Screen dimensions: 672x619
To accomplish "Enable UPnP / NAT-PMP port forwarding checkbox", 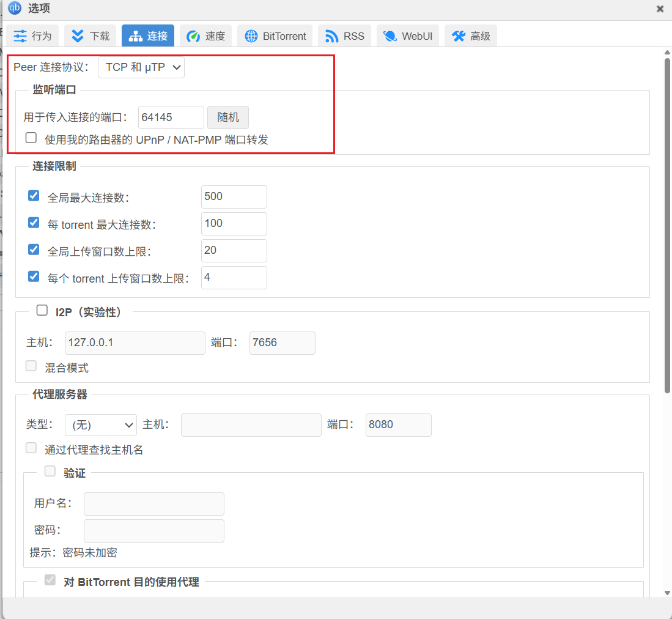I will [31, 138].
